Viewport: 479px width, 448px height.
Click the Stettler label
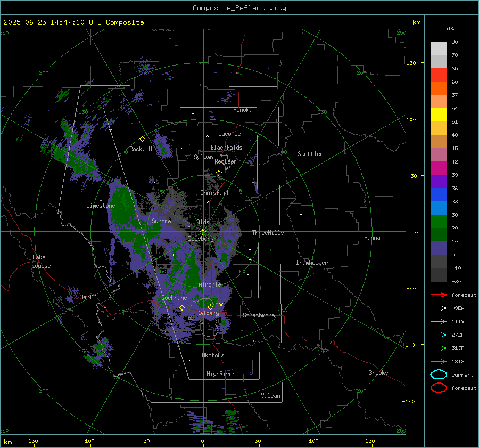310,154
